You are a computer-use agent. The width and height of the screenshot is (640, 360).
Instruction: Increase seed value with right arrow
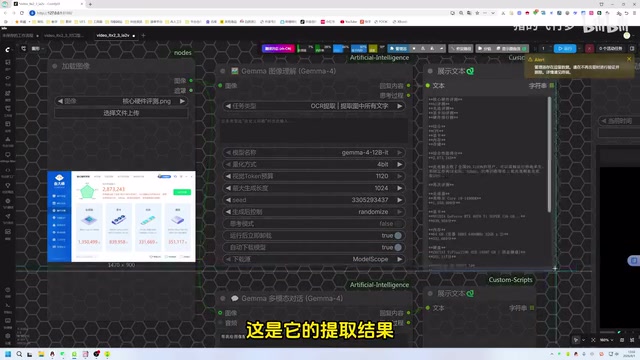(400, 200)
